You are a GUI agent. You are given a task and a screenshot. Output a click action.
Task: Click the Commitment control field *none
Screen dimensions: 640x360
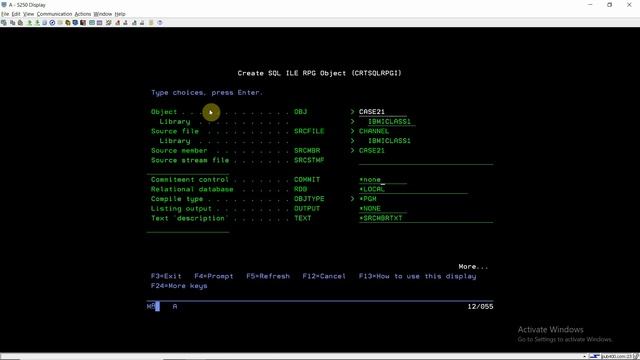(382, 180)
